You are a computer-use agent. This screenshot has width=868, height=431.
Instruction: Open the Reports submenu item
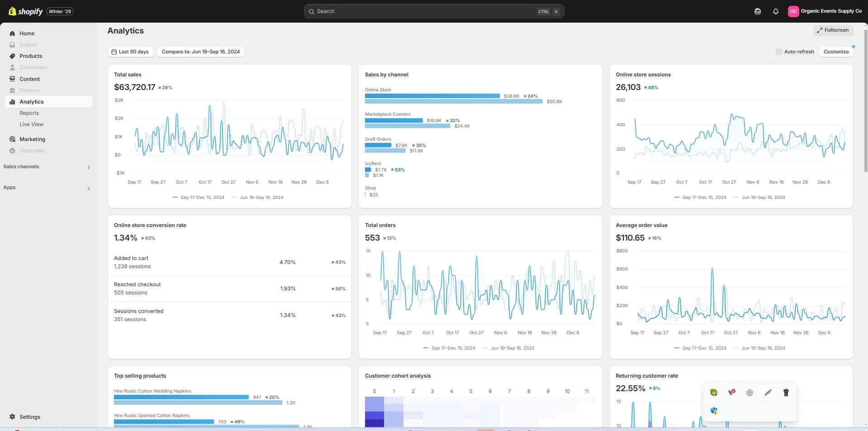29,113
